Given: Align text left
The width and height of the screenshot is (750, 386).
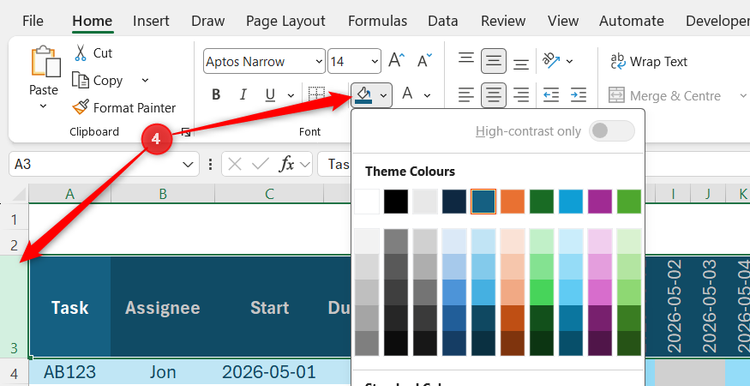Looking at the screenshot, I should click(466, 95).
